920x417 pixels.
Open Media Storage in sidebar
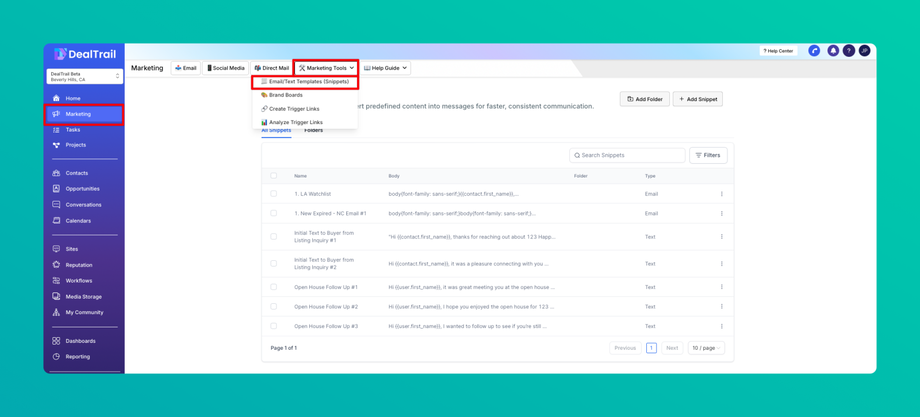[84, 297]
